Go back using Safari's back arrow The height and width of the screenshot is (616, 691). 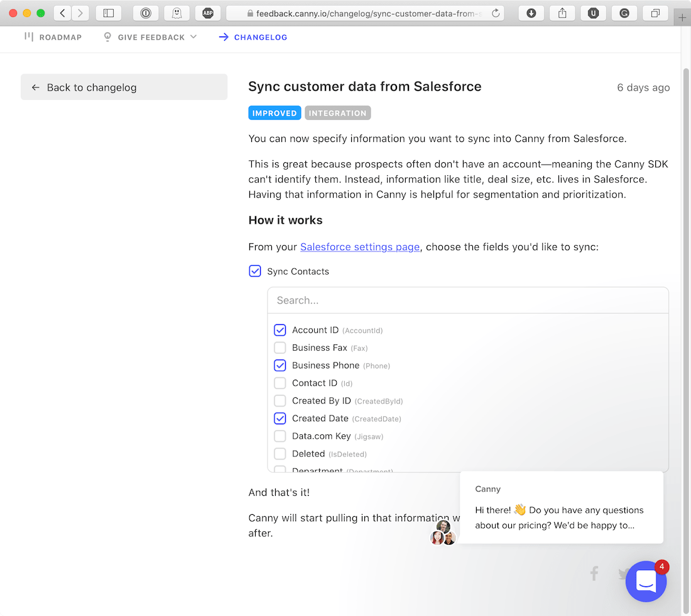(63, 13)
